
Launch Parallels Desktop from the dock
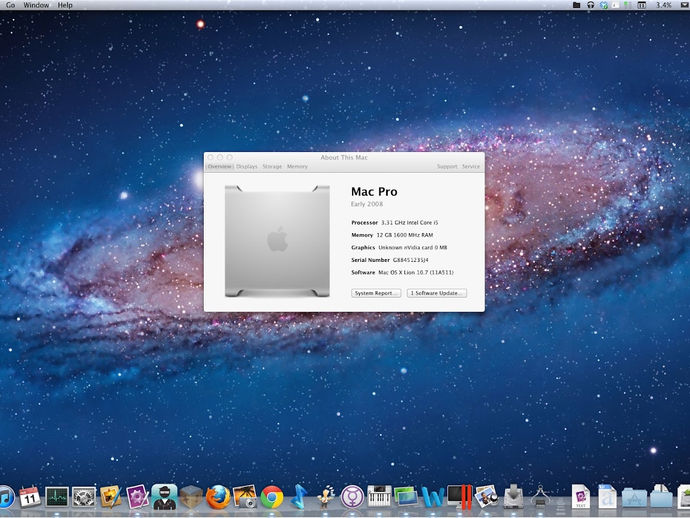(459, 497)
